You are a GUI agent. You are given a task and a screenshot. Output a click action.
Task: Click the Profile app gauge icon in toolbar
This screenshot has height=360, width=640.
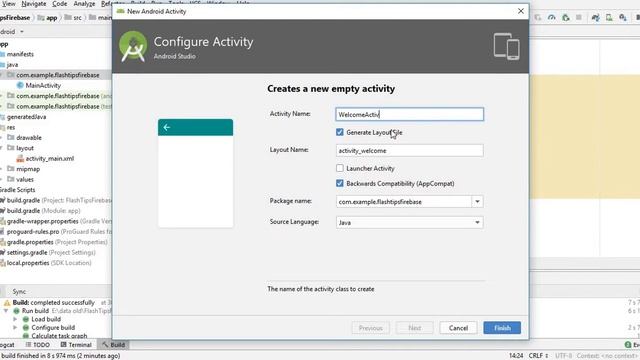[x=551, y=18]
